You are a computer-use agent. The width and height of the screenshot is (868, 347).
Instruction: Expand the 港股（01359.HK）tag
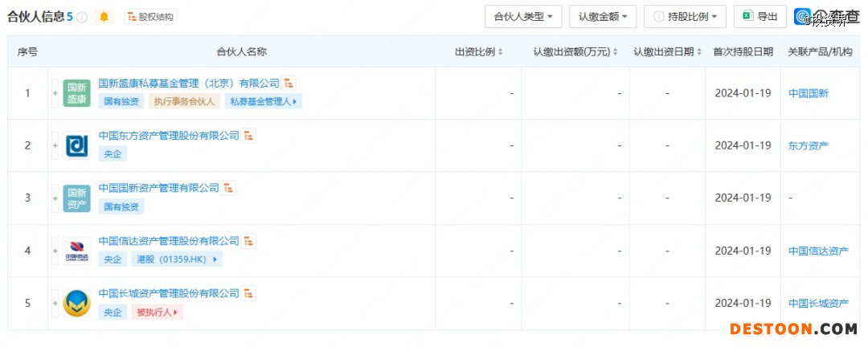pyautogui.click(x=177, y=259)
